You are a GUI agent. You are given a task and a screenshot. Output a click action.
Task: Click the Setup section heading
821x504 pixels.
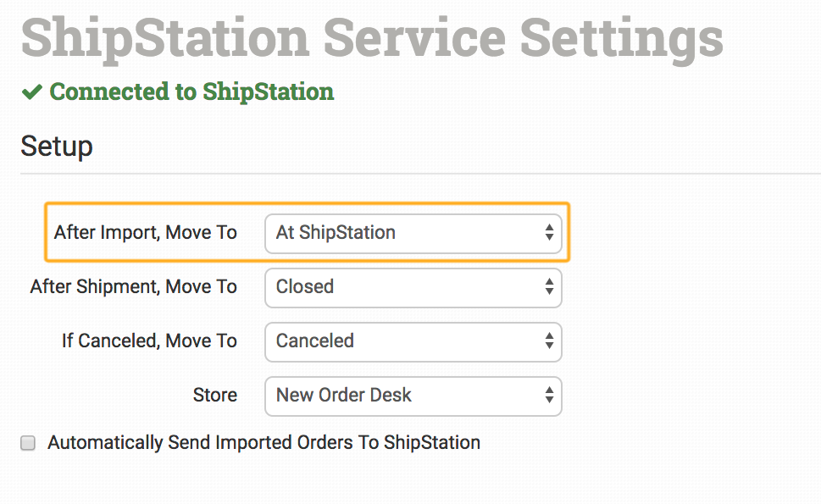pos(57,146)
